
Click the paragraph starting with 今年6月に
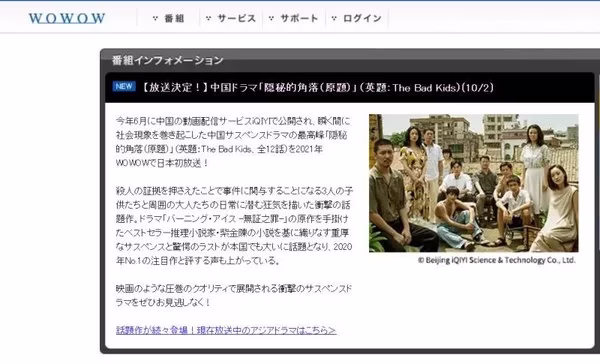pyautogui.click(x=233, y=142)
